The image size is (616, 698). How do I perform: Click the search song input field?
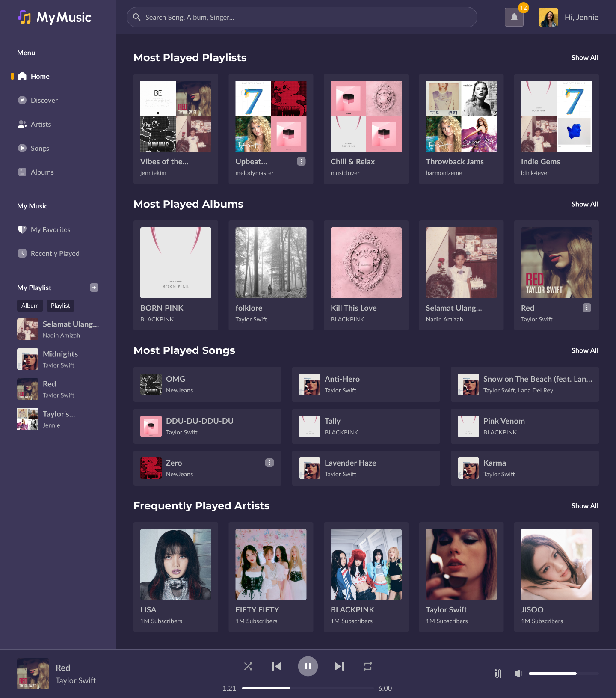coord(302,17)
